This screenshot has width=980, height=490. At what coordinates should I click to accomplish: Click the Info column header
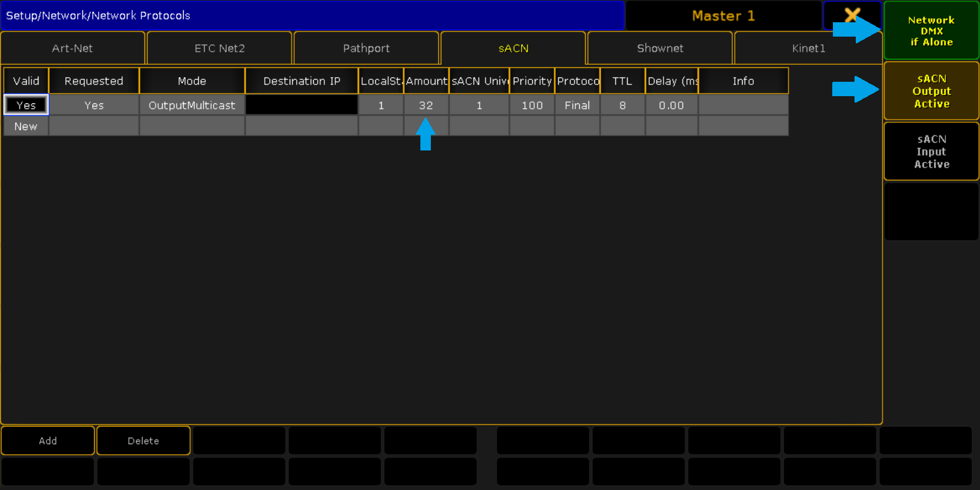pos(743,81)
